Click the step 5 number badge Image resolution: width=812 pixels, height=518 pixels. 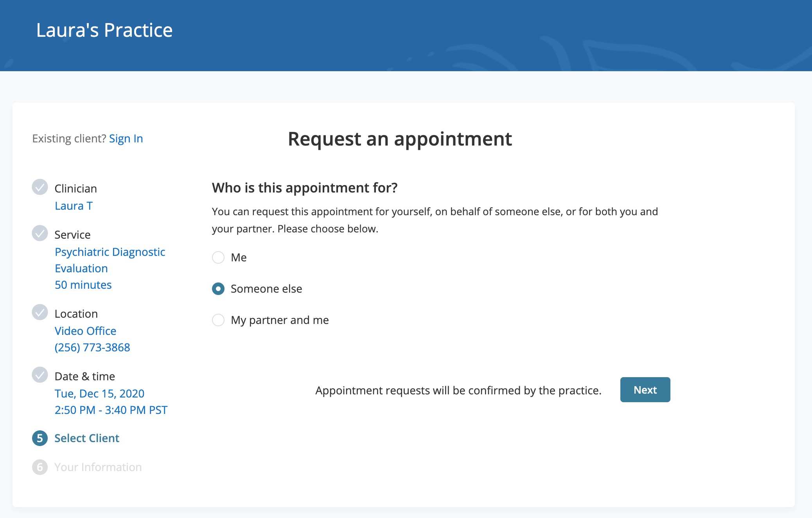(40, 438)
